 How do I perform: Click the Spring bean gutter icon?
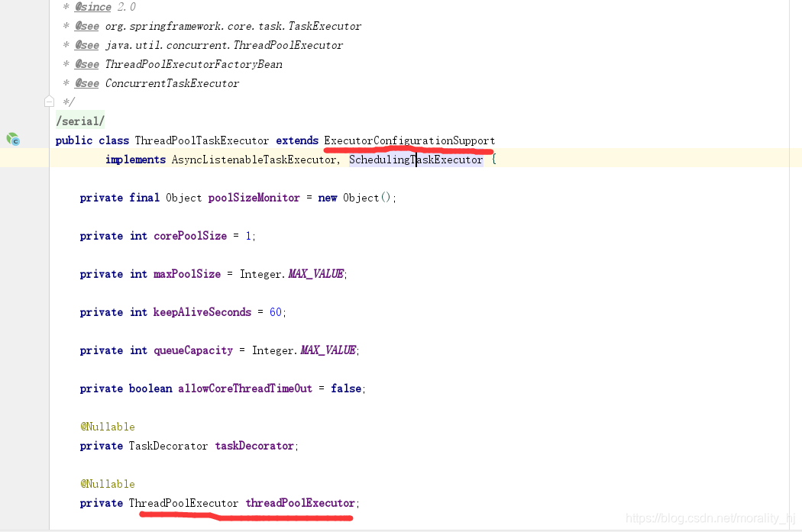pyautogui.click(x=13, y=139)
